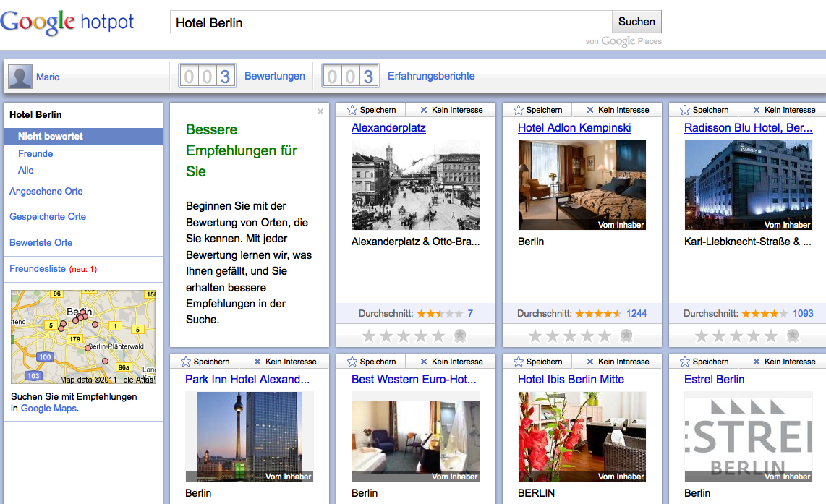Click the 'Hotel Berlin' sidebar heading

point(35,115)
